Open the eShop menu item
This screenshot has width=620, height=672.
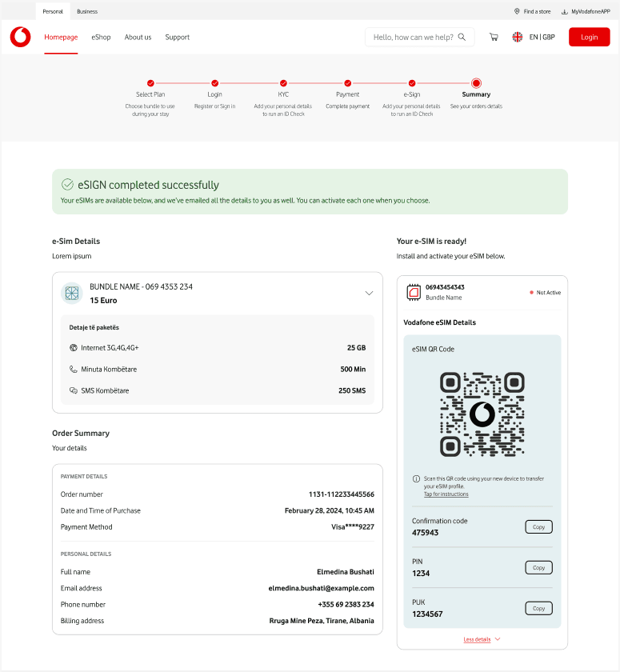coord(101,38)
